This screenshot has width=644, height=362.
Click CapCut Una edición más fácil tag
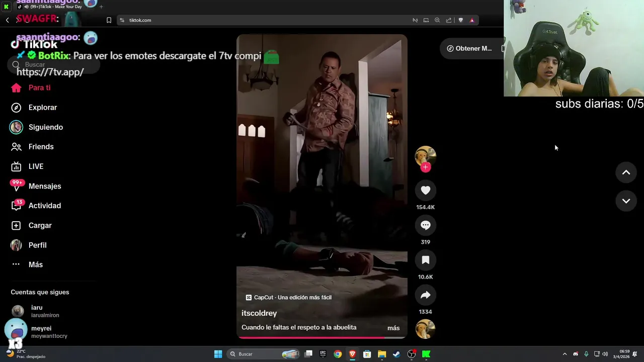[x=288, y=298]
